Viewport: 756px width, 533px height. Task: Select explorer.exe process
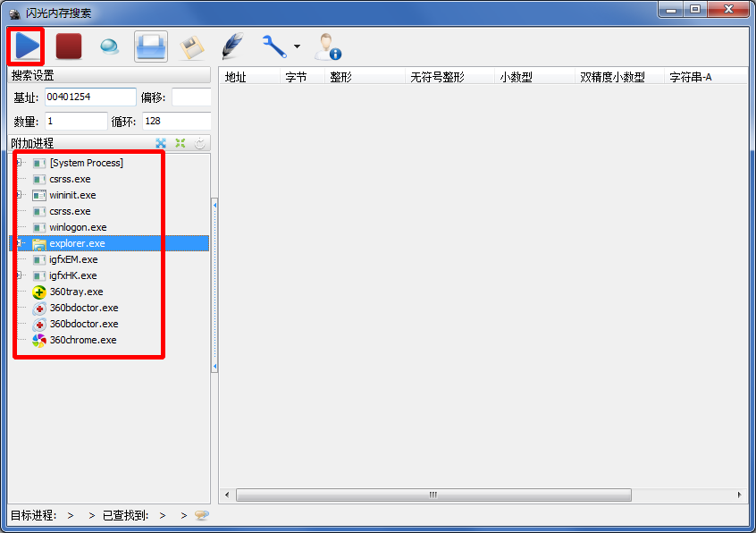[77, 243]
